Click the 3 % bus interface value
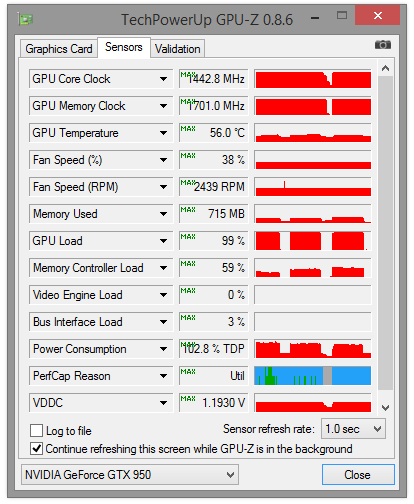 pos(214,322)
